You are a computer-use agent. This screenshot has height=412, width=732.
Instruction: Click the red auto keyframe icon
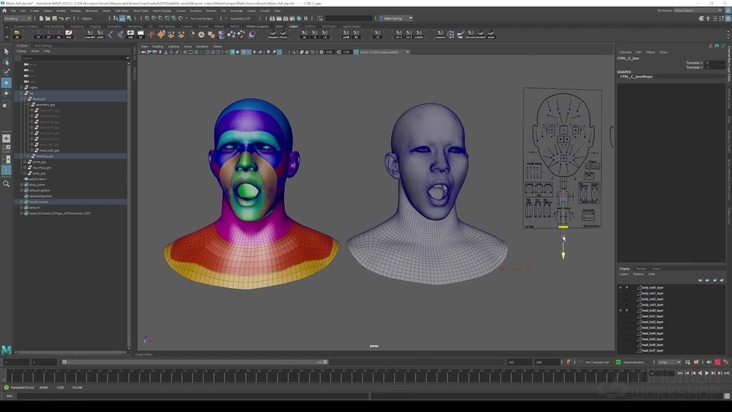pos(718,362)
